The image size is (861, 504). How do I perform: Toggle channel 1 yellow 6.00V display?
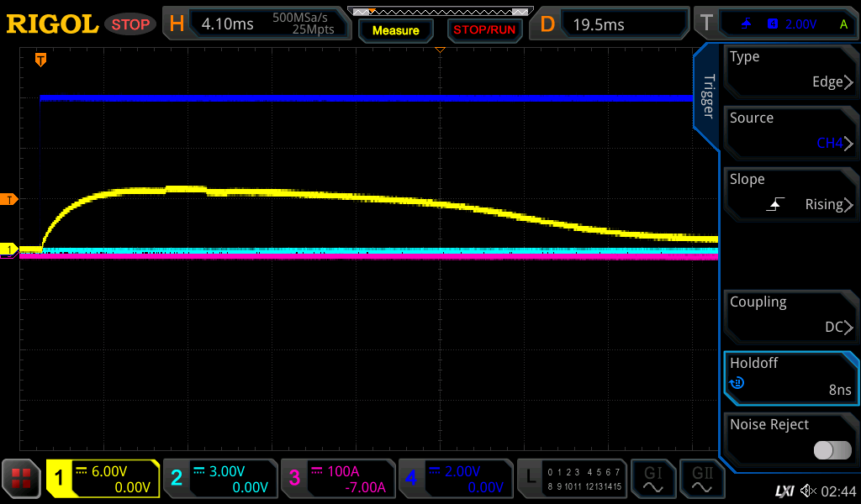tap(103, 479)
